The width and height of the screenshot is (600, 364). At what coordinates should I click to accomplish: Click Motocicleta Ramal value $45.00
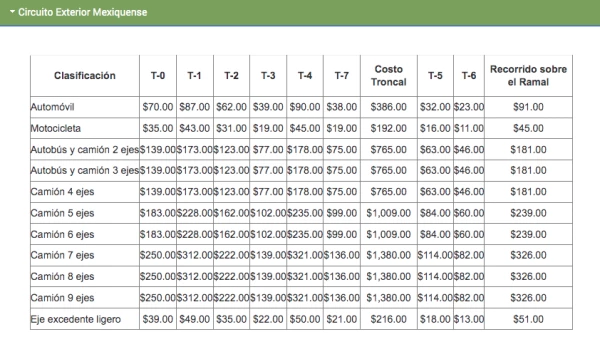pyautogui.click(x=528, y=128)
